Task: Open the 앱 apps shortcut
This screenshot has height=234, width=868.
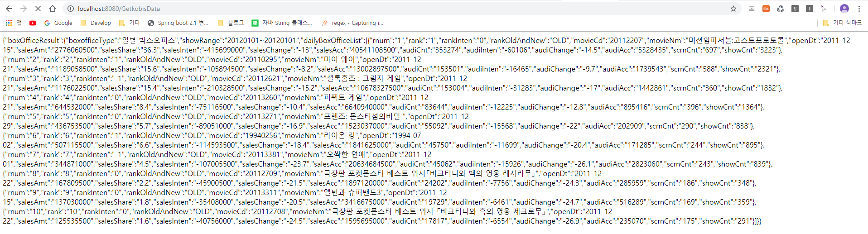Action: (x=13, y=23)
